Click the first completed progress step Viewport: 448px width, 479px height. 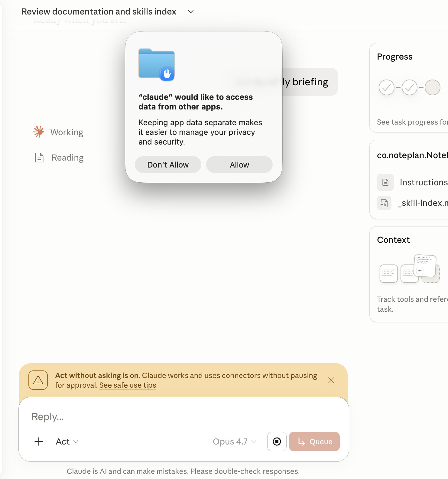386,87
